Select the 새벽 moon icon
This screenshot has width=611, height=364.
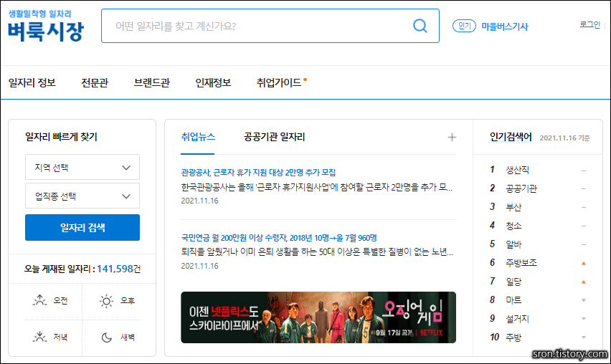pos(107,337)
